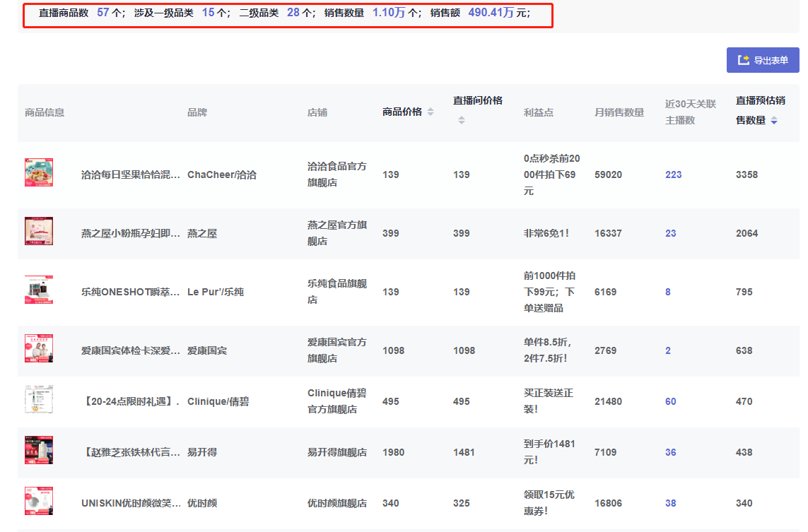
Task: Open linked streamers count 223
Action: tap(673, 175)
